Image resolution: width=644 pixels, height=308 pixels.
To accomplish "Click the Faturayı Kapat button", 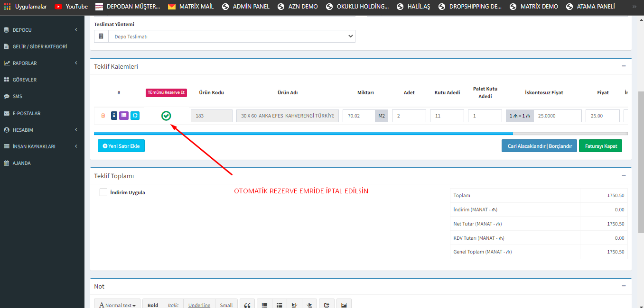I will [x=600, y=146].
